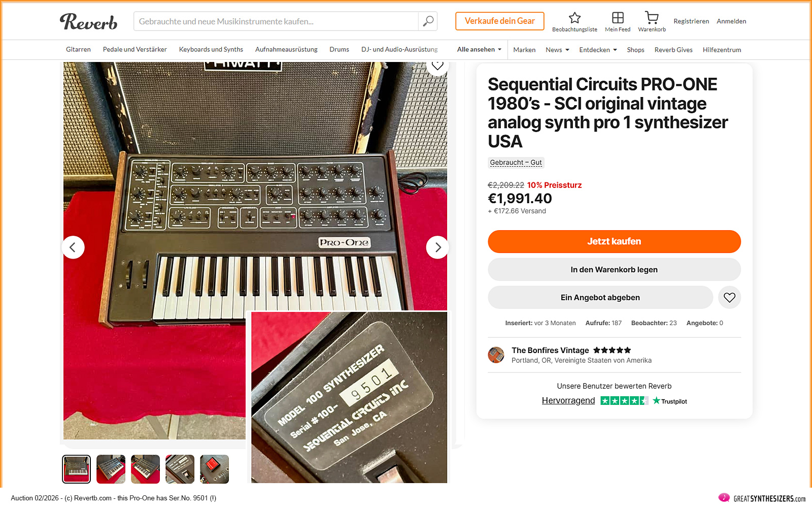Open the Mein Feed grid icon
The height and width of the screenshot is (508, 812).
pos(618,18)
